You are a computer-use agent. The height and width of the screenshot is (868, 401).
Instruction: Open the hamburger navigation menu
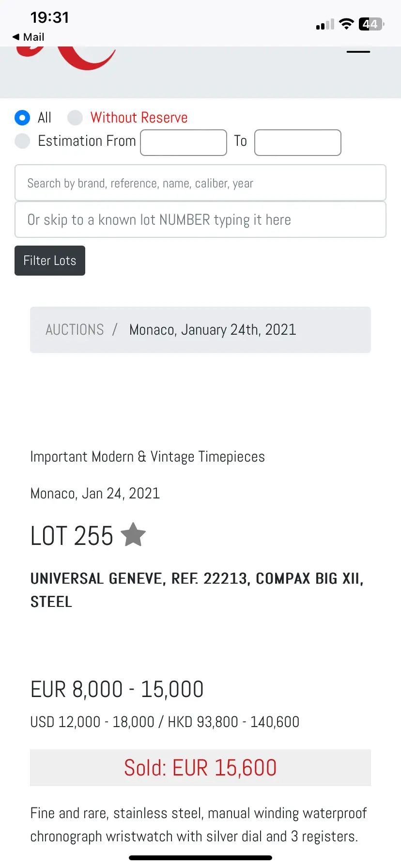pos(358,52)
